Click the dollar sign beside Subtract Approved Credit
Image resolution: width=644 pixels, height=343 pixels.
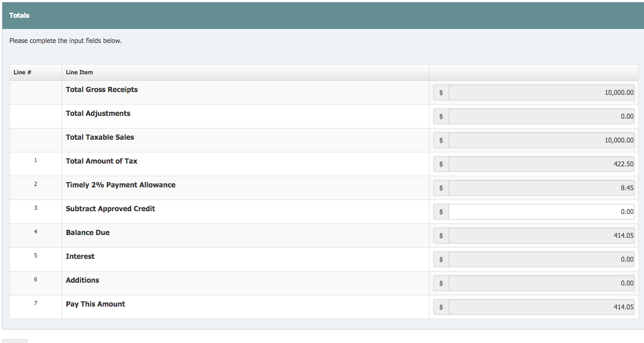pyautogui.click(x=441, y=212)
